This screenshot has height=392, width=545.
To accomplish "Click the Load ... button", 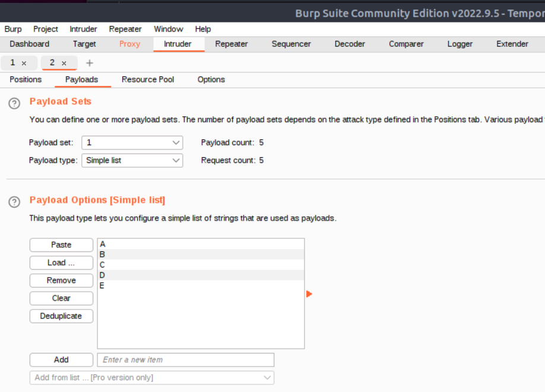I will click(x=61, y=263).
